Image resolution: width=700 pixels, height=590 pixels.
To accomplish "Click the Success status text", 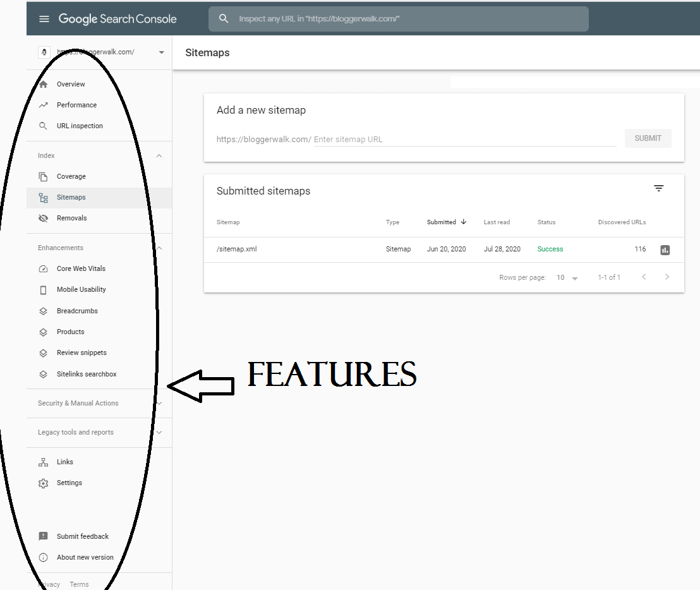I will (550, 249).
